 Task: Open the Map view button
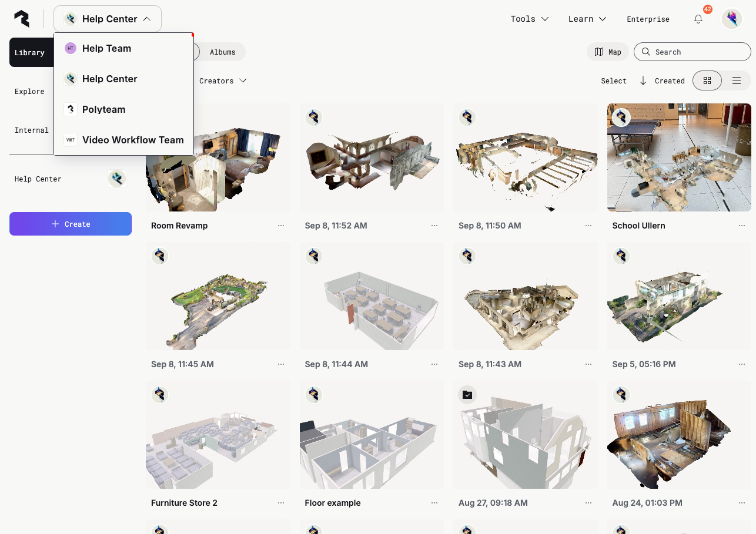(608, 52)
